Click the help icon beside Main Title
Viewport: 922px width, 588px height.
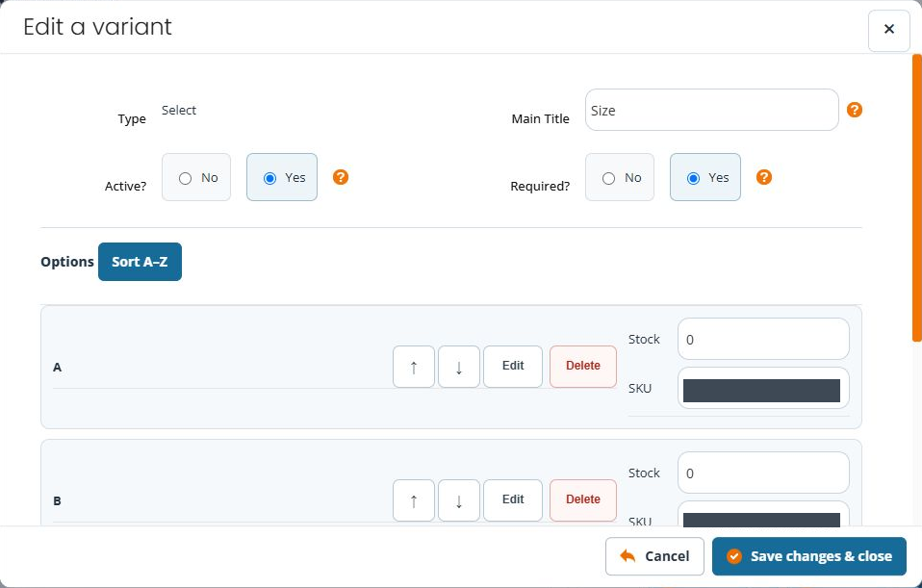coord(855,110)
